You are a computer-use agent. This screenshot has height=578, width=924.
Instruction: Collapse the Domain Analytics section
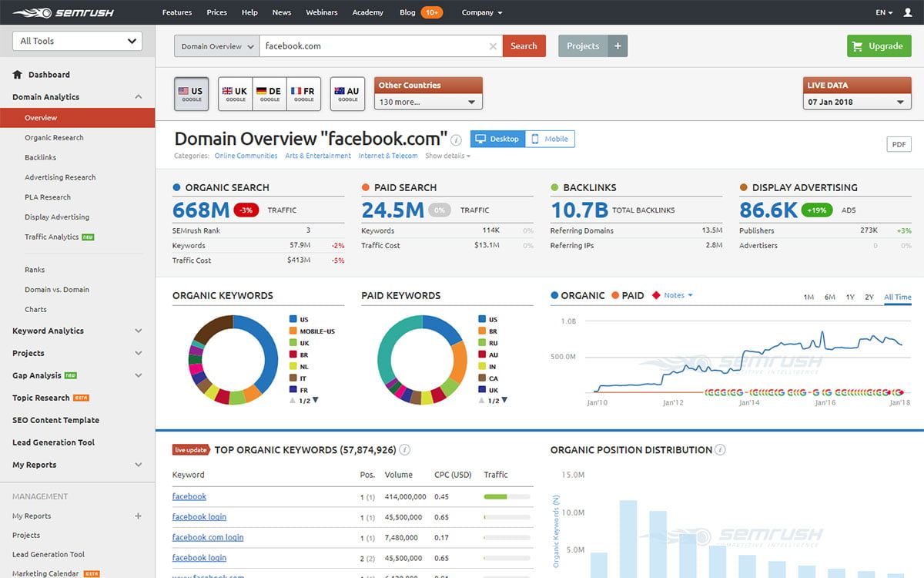pos(138,97)
